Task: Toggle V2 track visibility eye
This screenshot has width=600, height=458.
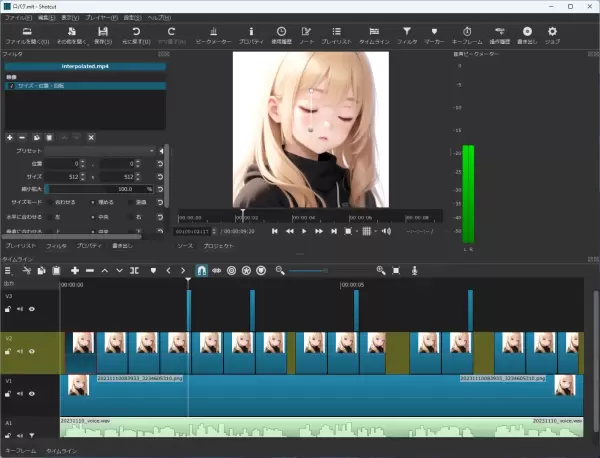Action: click(x=32, y=351)
